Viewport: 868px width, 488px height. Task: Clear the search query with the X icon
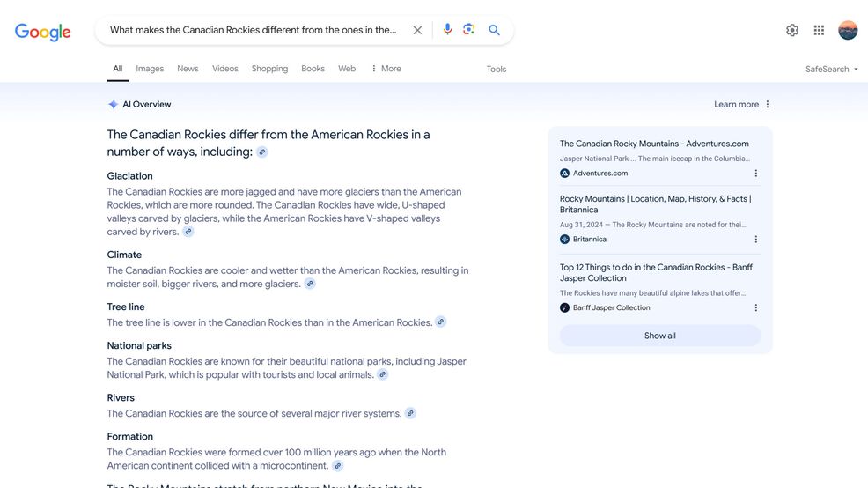[x=417, y=30]
